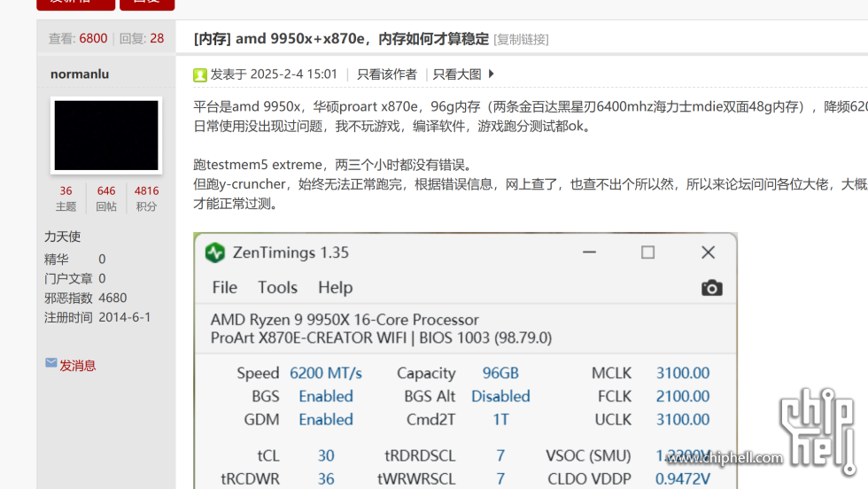Click the 只看大图 link

tap(457, 74)
